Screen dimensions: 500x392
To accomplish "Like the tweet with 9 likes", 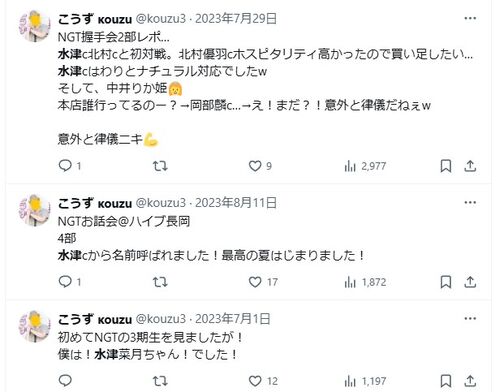I will (260, 166).
